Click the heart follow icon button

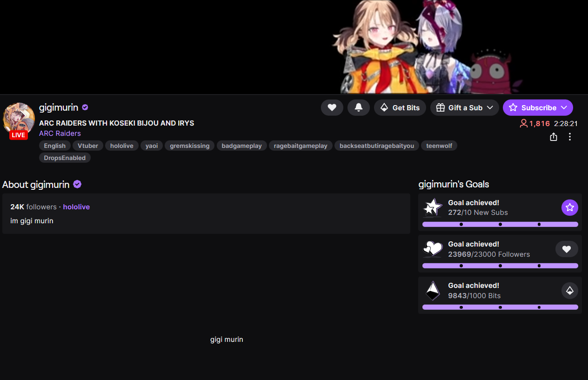(332, 107)
